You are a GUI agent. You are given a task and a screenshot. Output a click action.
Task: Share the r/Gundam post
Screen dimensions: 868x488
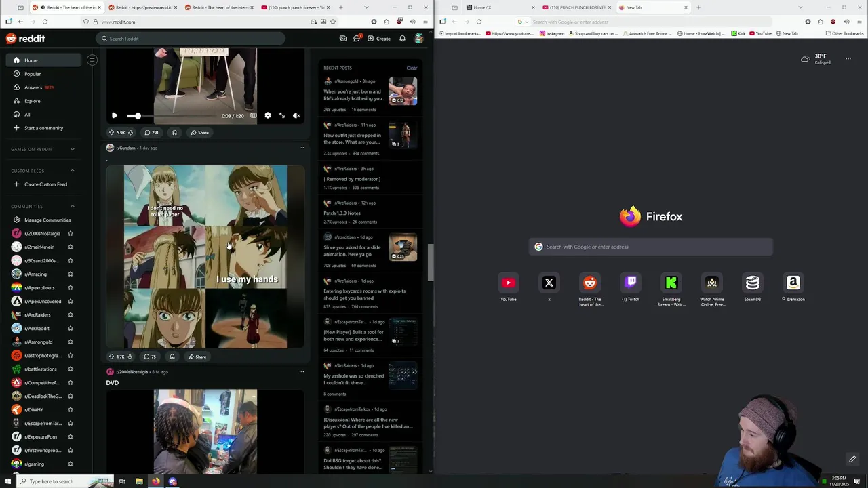tap(197, 357)
